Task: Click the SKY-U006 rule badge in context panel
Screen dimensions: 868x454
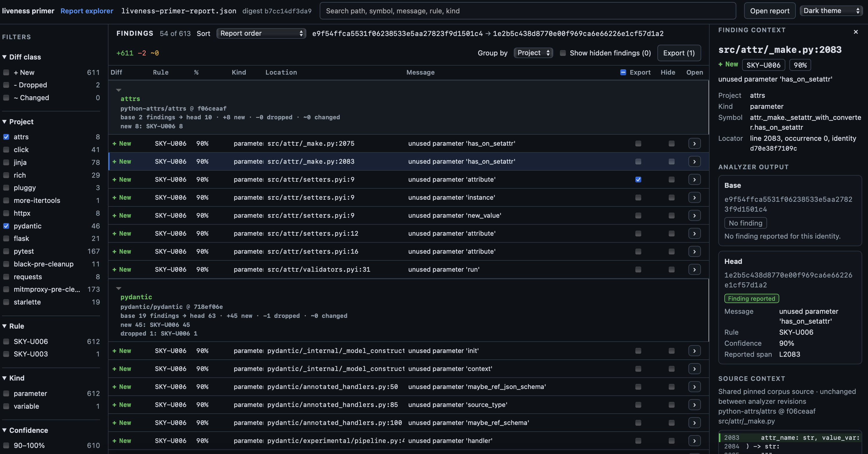Action: [763, 65]
